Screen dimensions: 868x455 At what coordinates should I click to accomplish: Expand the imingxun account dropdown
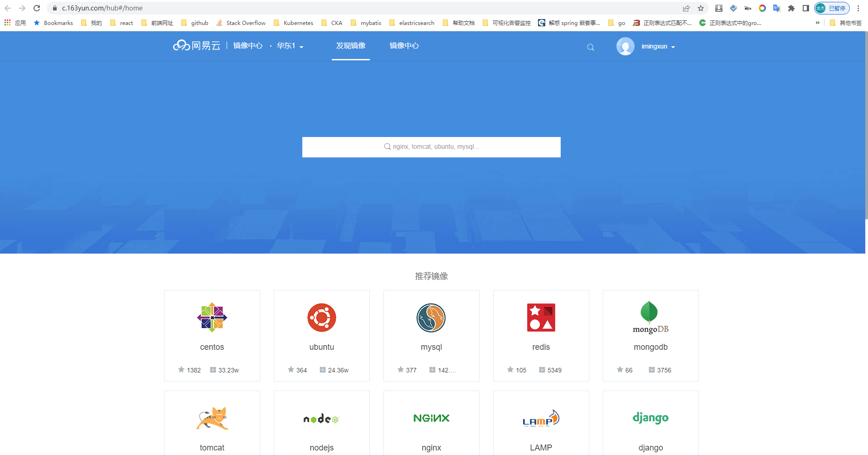click(x=658, y=47)
